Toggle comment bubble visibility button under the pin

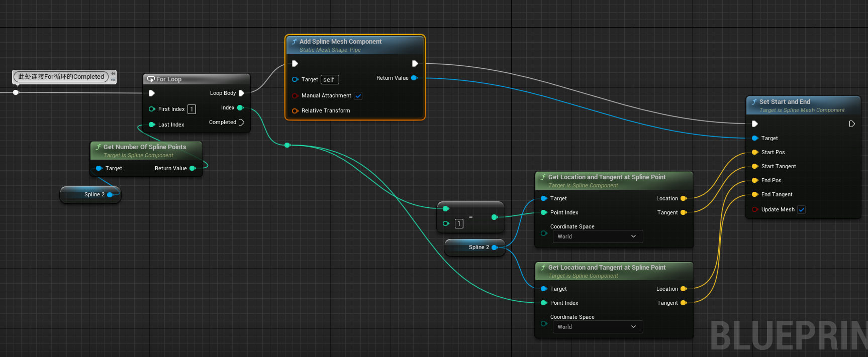tap(114, 80)
